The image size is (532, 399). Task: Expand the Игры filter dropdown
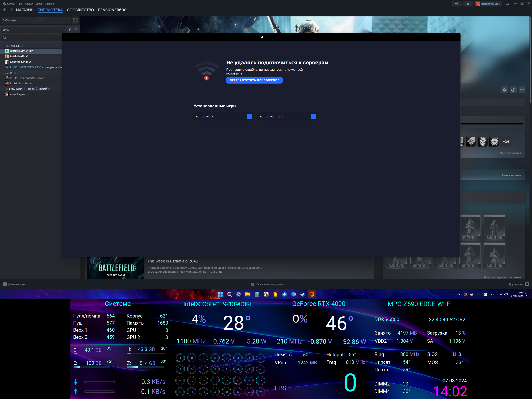pos(64,30)
